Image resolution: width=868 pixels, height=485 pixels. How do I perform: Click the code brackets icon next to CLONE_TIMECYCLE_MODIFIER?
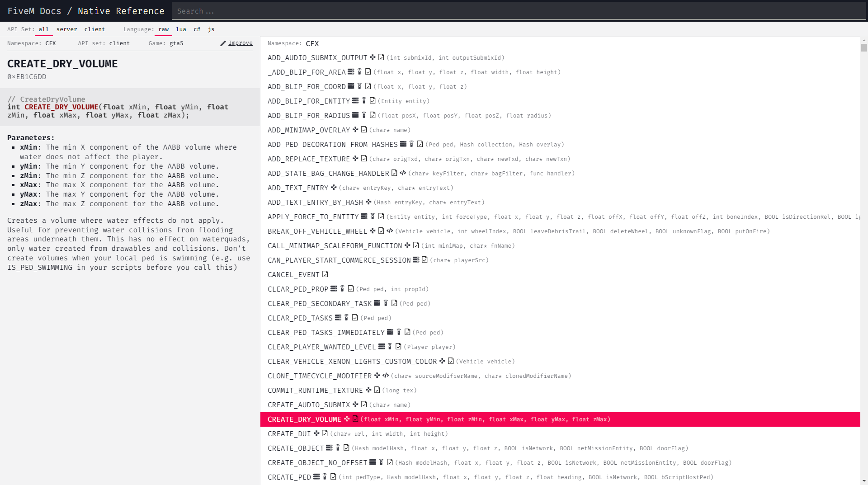386,376
